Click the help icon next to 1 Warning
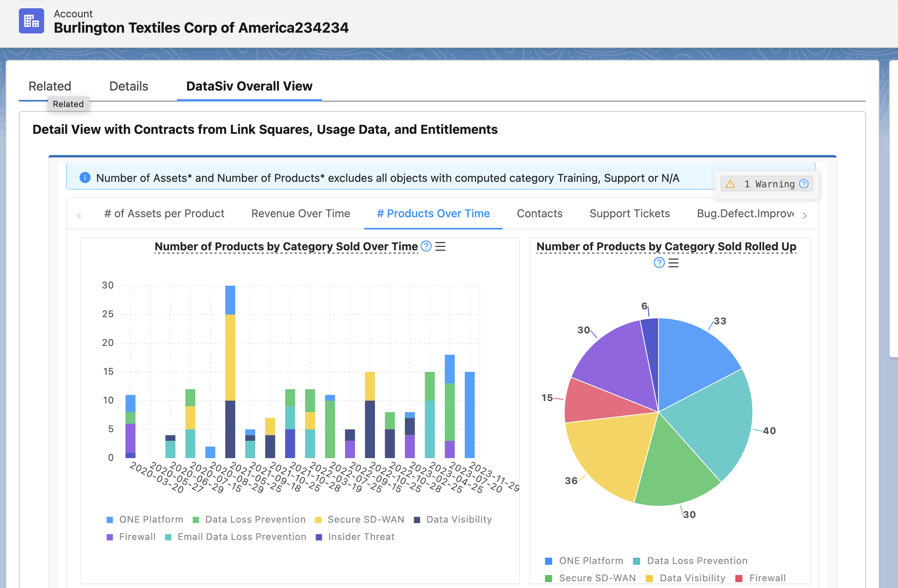898x588 pixels. 804,184
